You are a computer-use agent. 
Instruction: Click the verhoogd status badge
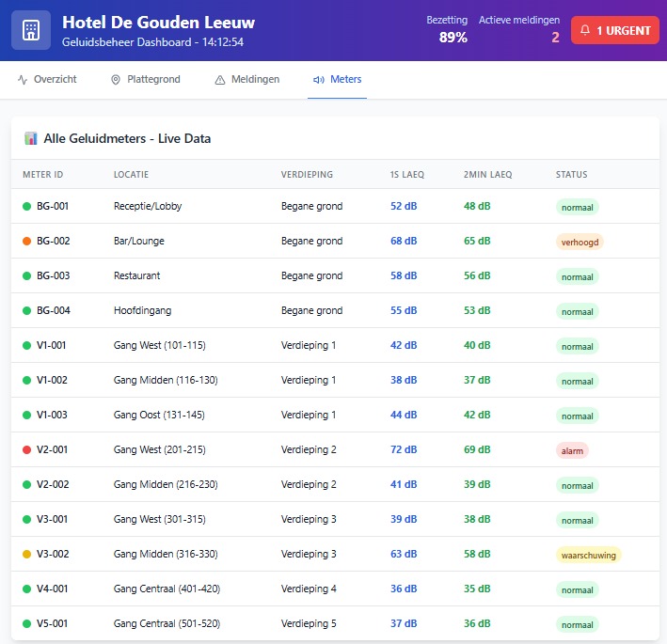[579, 242]
